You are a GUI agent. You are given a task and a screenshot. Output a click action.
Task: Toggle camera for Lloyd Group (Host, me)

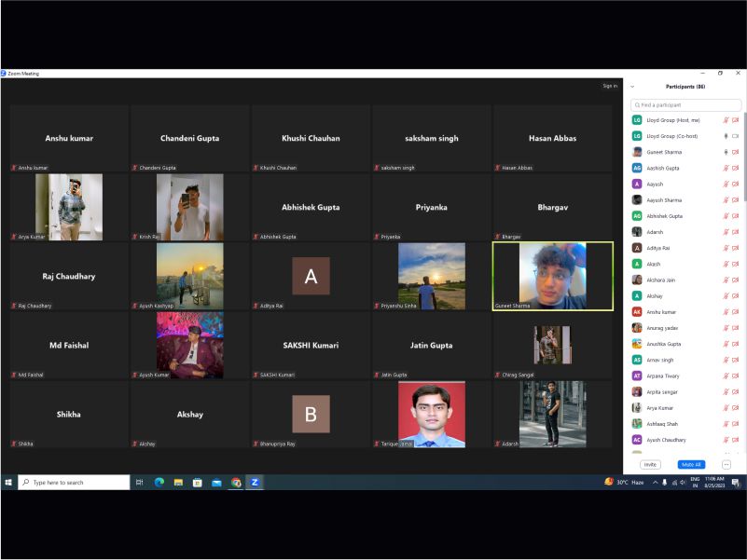point(735,120)
